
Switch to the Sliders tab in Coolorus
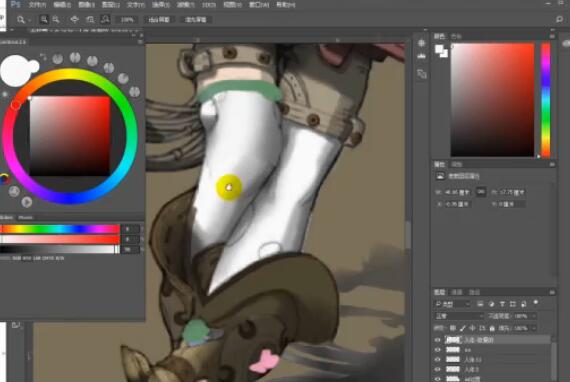click(7, 217)
